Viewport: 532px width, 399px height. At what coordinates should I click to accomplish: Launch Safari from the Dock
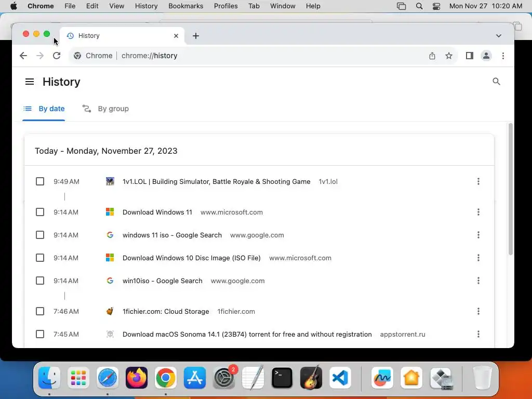(108, 378)
